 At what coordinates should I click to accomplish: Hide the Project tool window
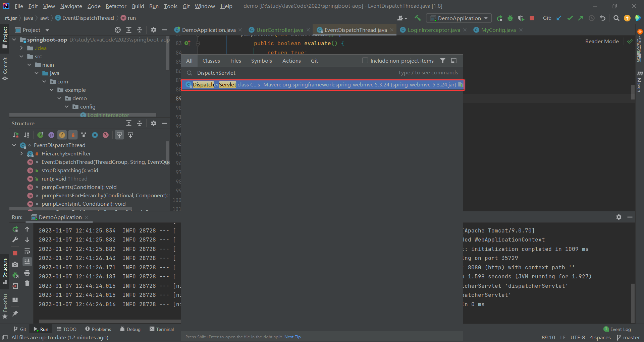coord(164,30)
